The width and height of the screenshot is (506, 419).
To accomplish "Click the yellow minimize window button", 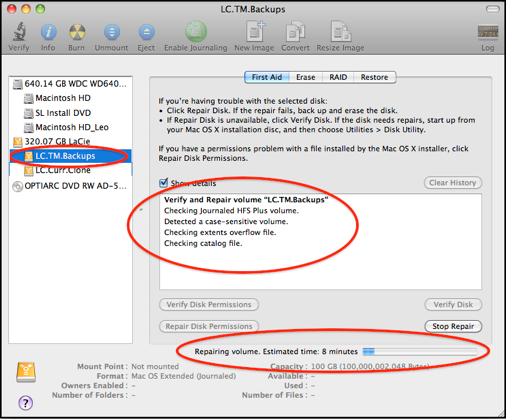I will click(26, 9).
